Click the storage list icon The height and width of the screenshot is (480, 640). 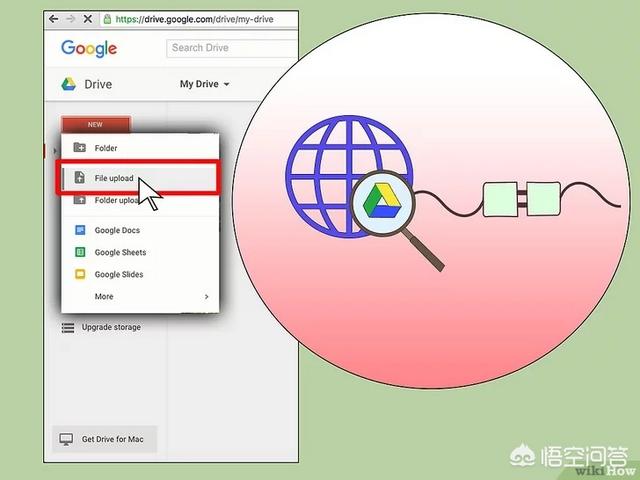coord(68,328)
